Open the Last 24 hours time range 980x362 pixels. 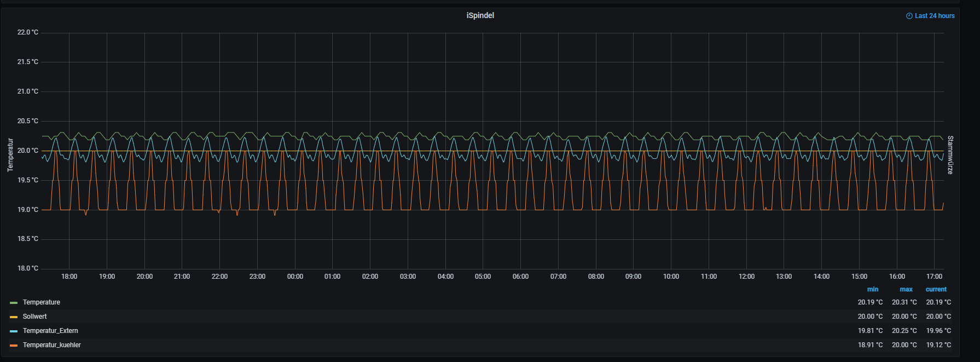tap(934, 16)
